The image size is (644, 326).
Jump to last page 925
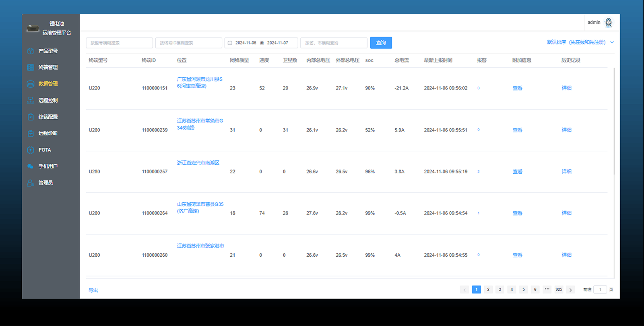pos(559,290)
